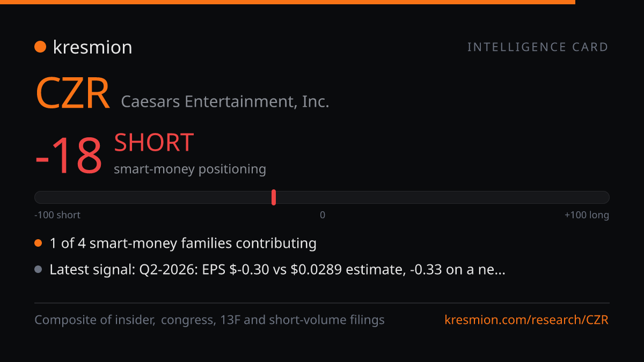The width and height of the screenshot is (644, 362).
Task: Click the kresmion brand name
Action: coord(92,47)
